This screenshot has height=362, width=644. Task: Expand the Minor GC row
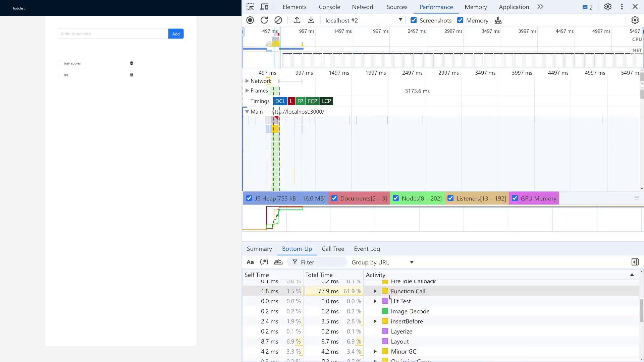(x=375, y=352)
